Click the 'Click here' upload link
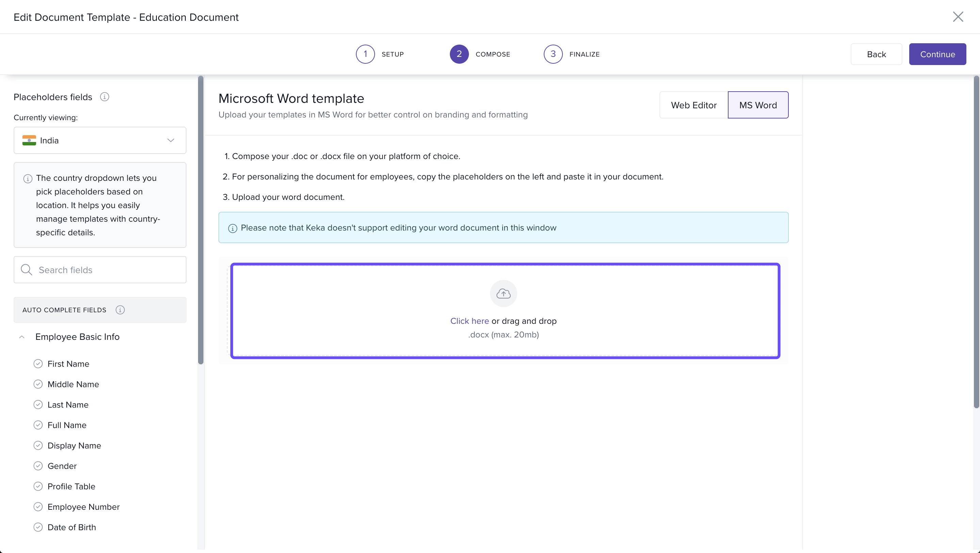 (x=469, y=321)
